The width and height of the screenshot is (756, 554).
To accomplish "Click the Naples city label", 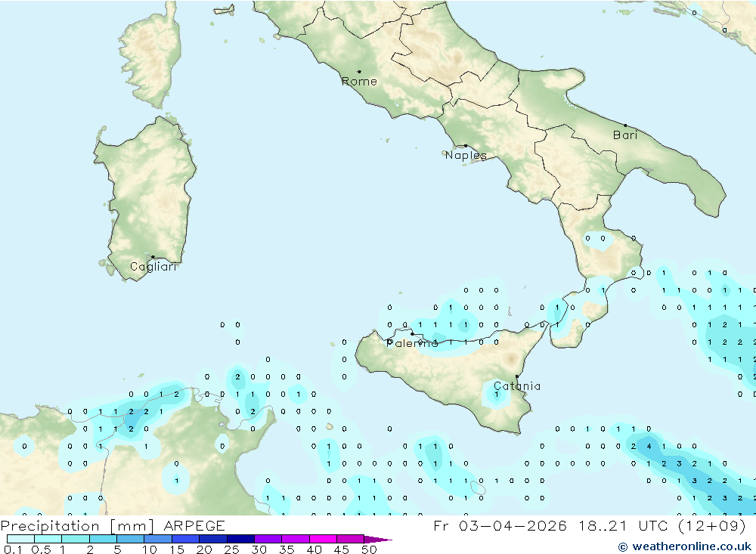I will (466, 155).
